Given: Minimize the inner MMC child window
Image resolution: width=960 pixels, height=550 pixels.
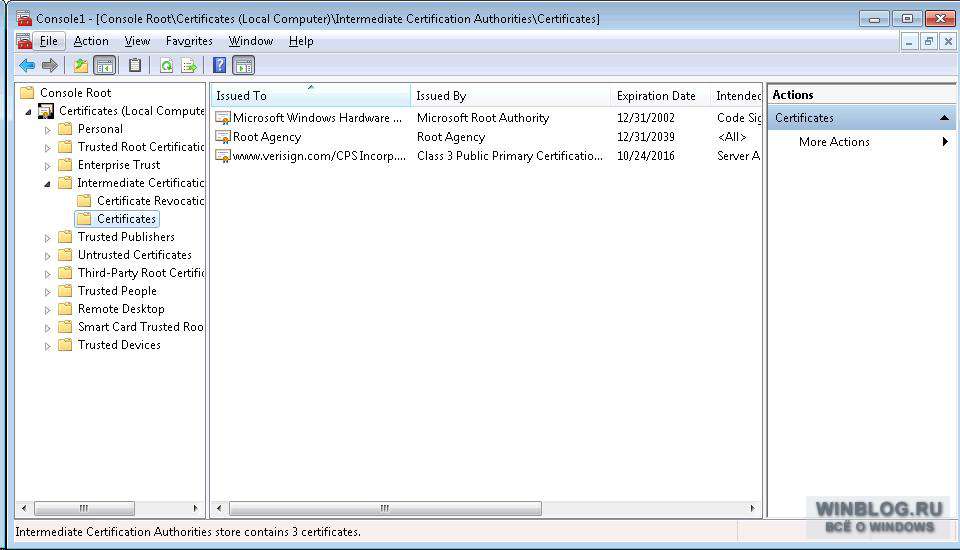Looking at the screenshot, I should pos(909,42).
